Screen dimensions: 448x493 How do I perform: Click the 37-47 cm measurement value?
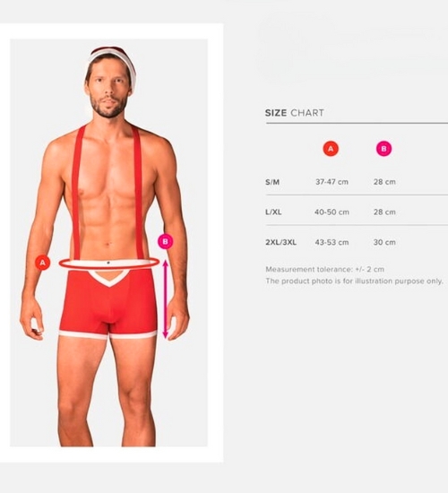332,182
